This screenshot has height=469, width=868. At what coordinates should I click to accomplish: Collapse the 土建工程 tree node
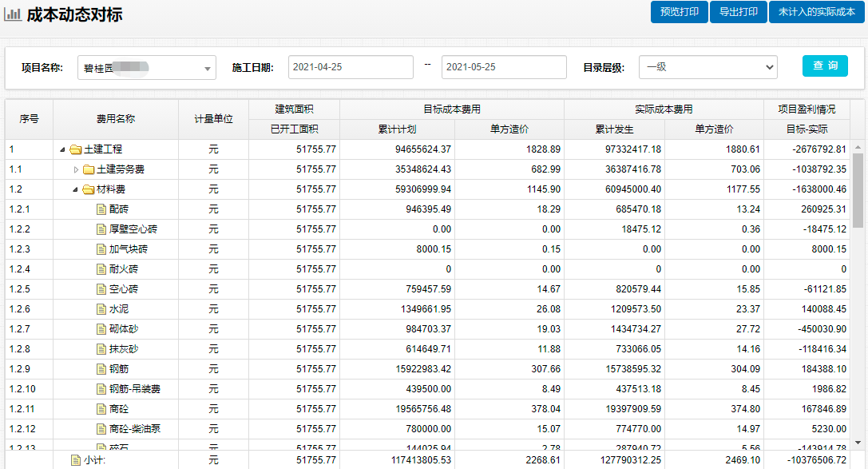click(x=62, y=149)
